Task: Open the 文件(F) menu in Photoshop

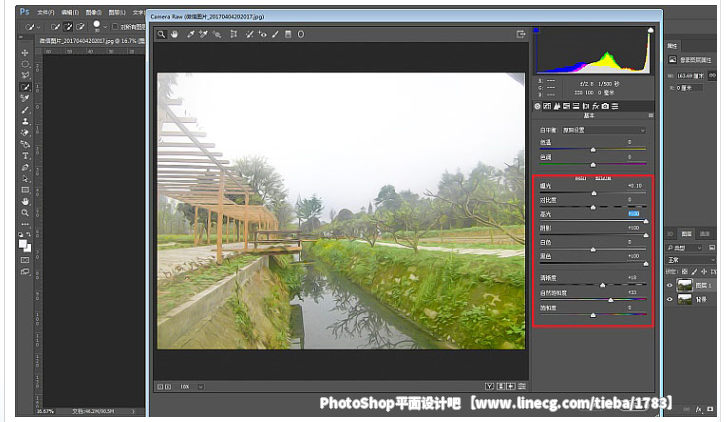Action: (46, 13)
